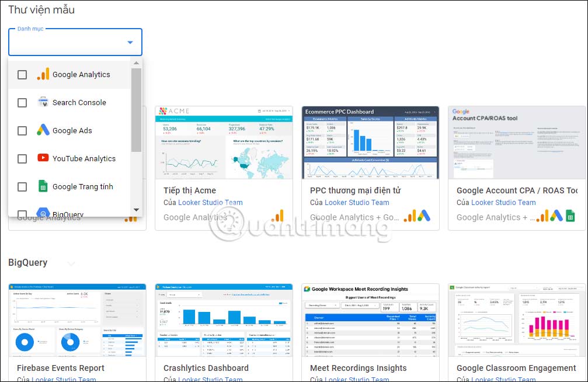Screen dimensions: 588x382
Task: Choose Search Console option in category list
Action: [69, 103]
